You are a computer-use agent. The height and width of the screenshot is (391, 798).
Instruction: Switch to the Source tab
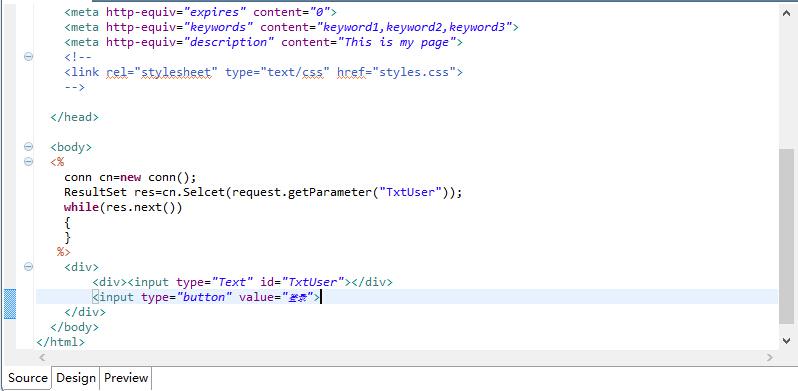click(27, 378)
